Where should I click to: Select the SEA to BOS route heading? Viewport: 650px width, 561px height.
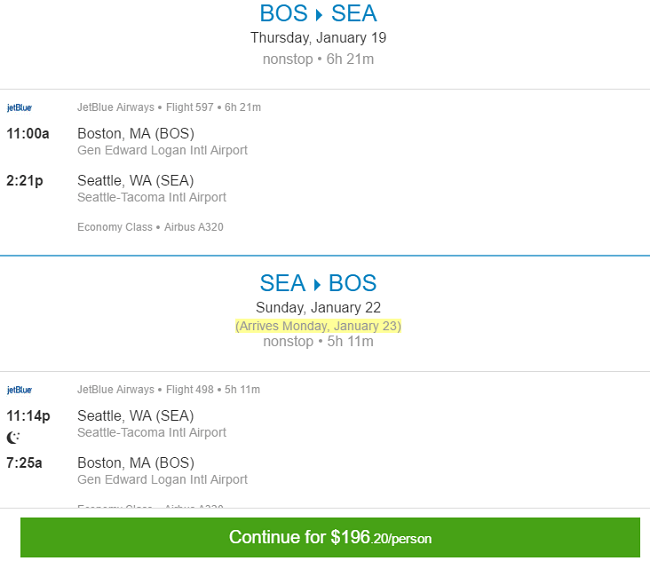(x=318, y=283)
